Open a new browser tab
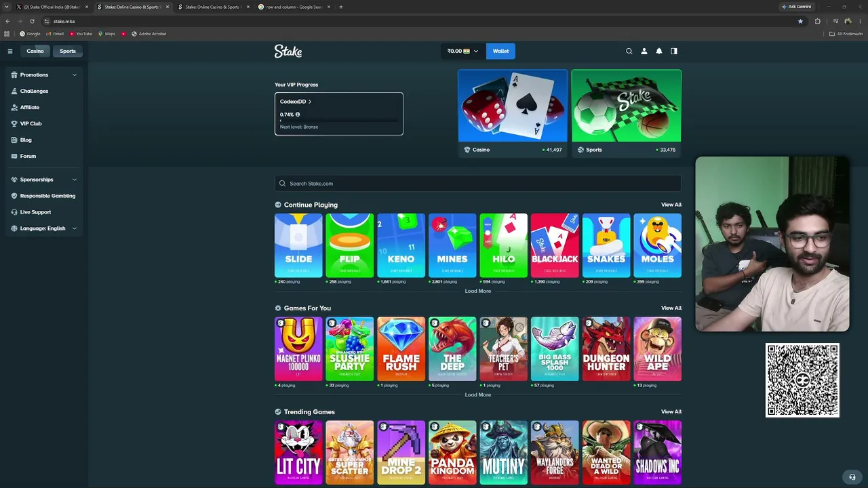The width and height of the screenshot is (868, 488). click(x=340, y=7)
